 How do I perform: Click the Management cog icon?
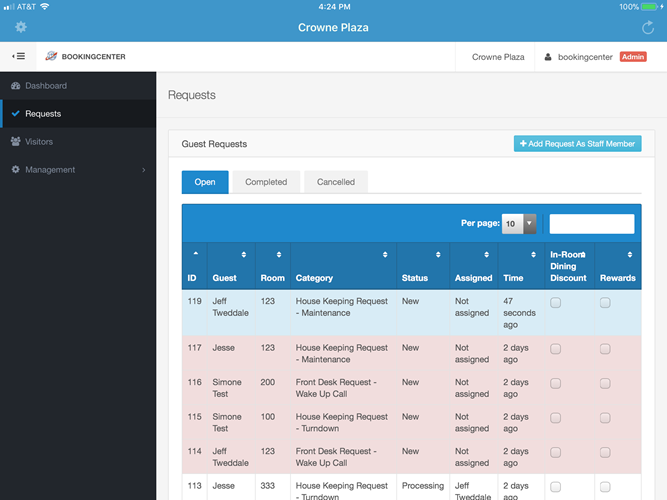[x=16, y=169]
